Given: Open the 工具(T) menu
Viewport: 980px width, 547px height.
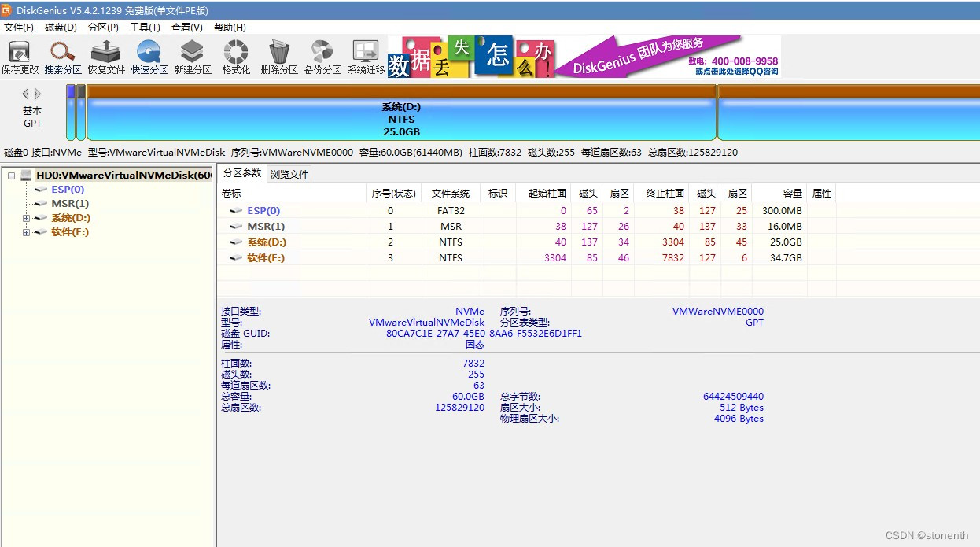Looking at the screenshot, I should click(145, 28).
